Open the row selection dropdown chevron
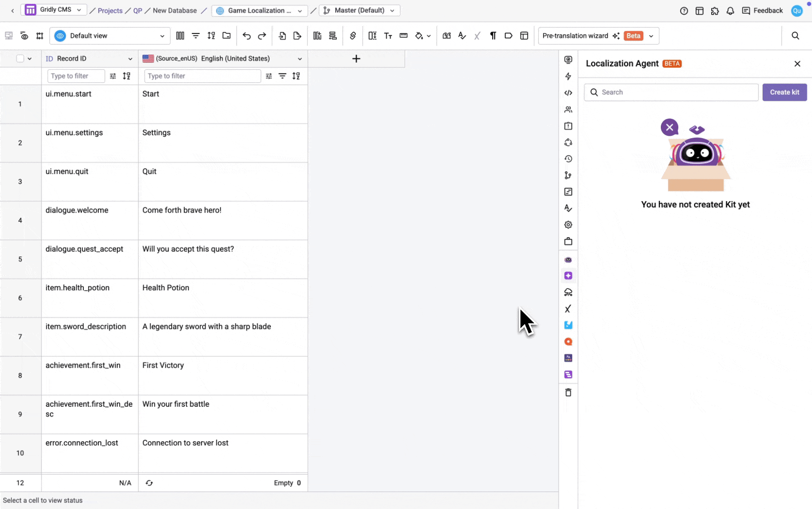 30,59
